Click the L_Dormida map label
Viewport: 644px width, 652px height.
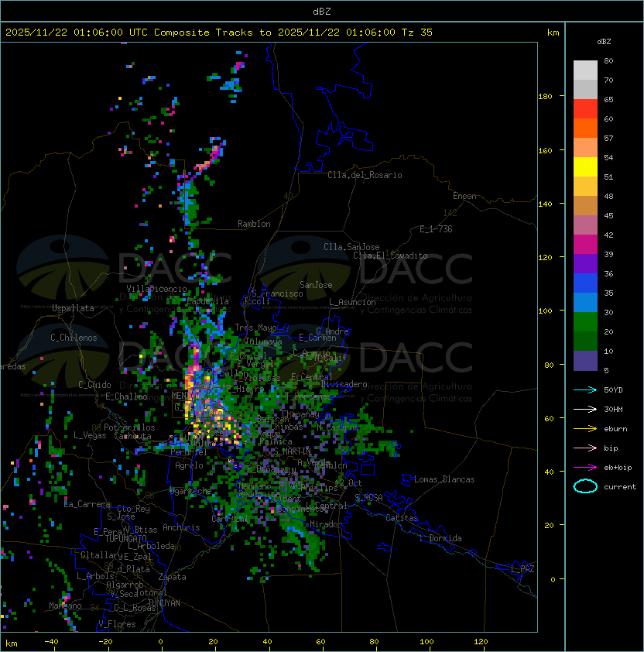point(440,538)
